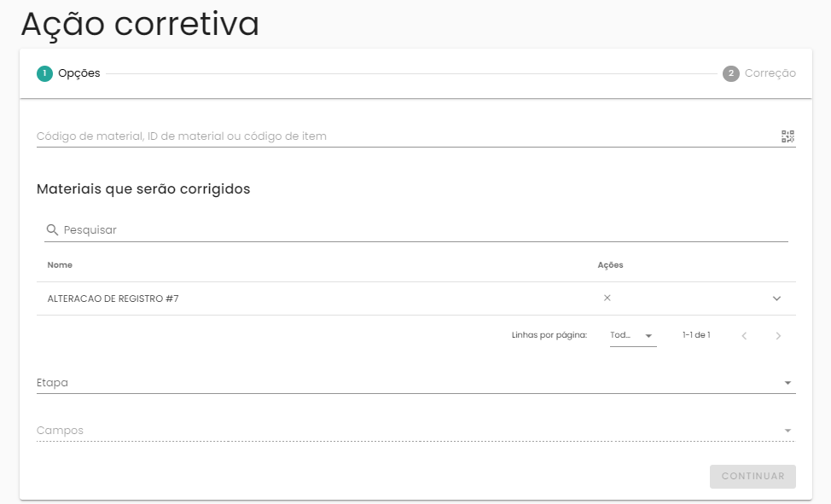Click the 1-1 de 1 pagination text

click(696, 336)
